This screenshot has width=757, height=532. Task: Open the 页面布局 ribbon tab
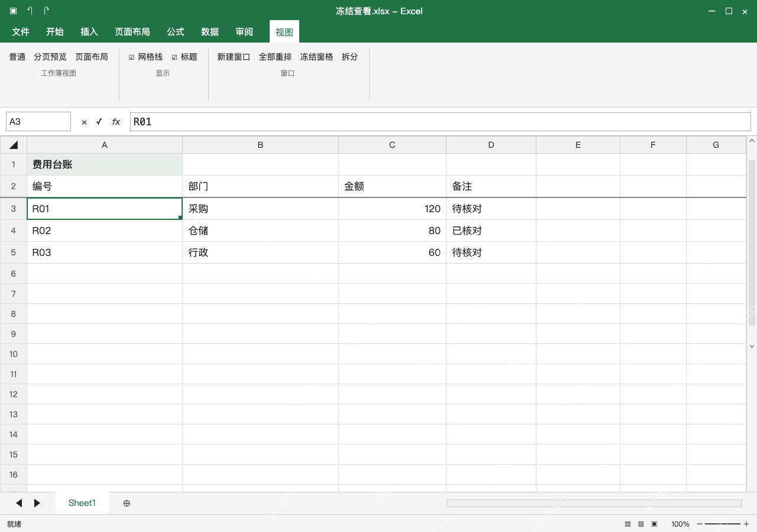[x=132, y=32]
